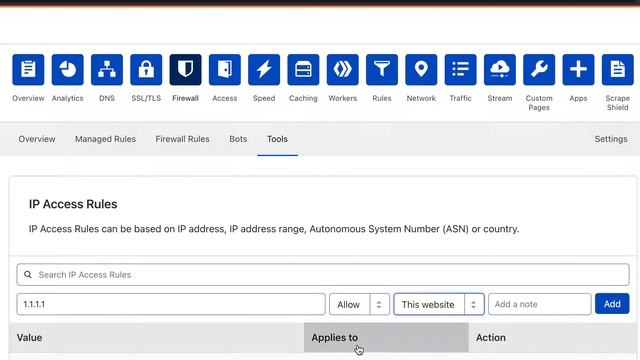
Task: Open the Workers chevrons icon
Action: pyautogui.click(x=342, y=69)
